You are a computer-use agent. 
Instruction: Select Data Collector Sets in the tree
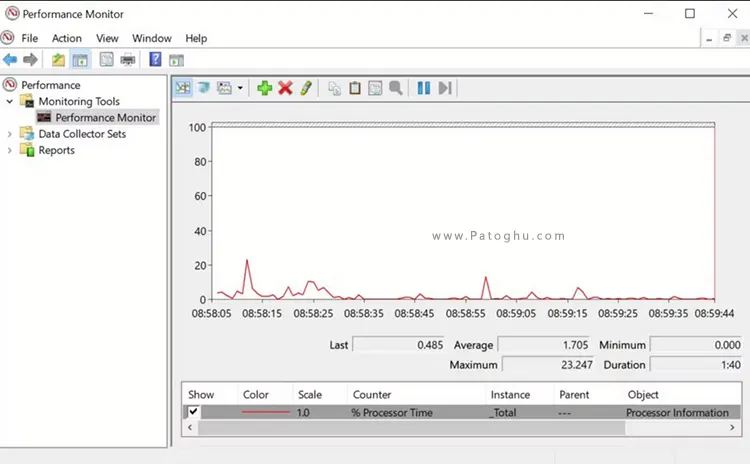[82, 134]
